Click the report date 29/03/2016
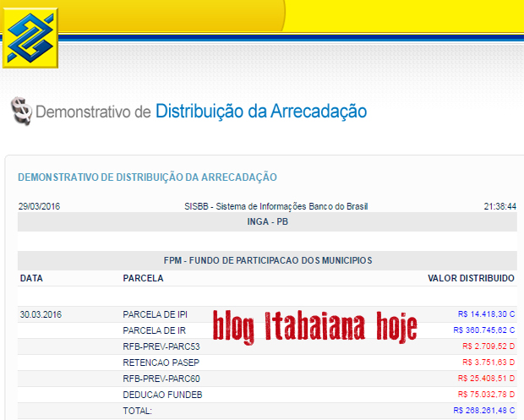524x420 pixels. point(39,206)
